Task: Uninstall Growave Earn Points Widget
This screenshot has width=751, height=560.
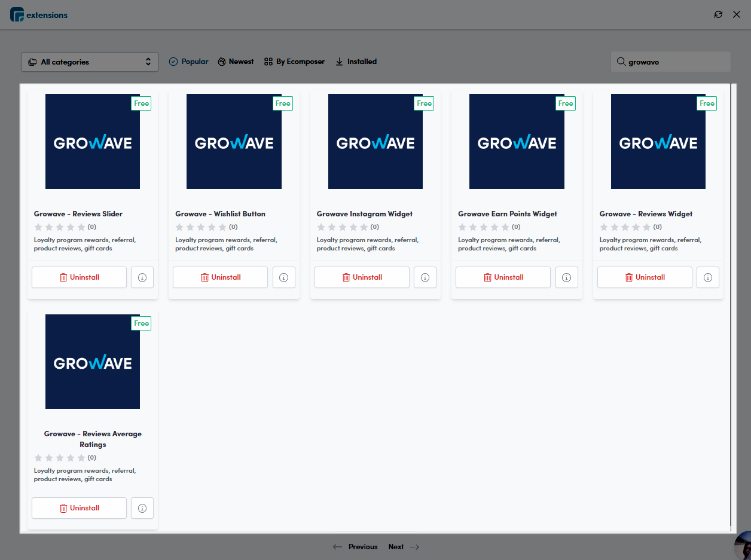Action: coord(503,277)
